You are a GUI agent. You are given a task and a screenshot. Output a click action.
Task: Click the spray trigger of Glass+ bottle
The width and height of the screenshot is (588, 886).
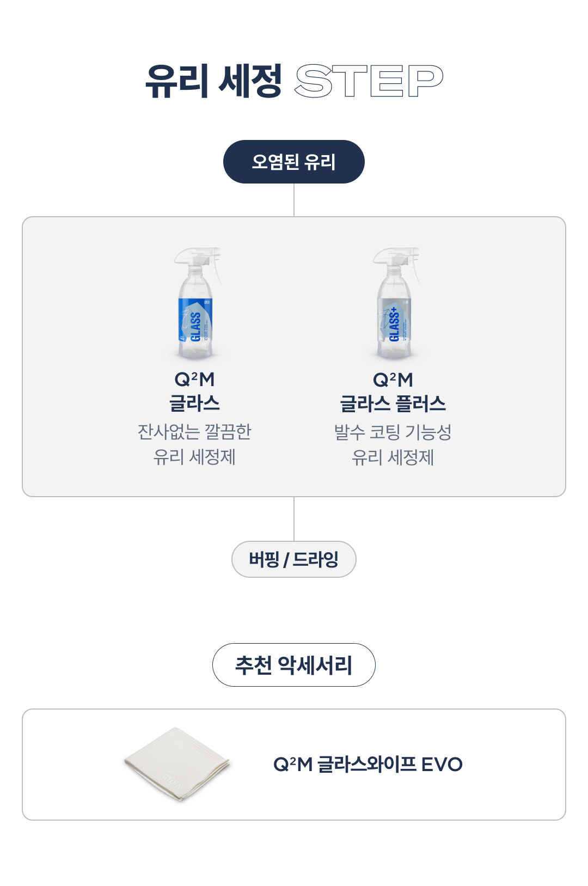(415, 270)
